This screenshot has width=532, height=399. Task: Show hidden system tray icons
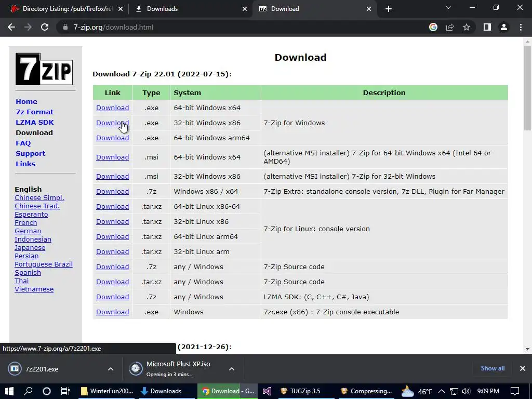coord(442,391)
